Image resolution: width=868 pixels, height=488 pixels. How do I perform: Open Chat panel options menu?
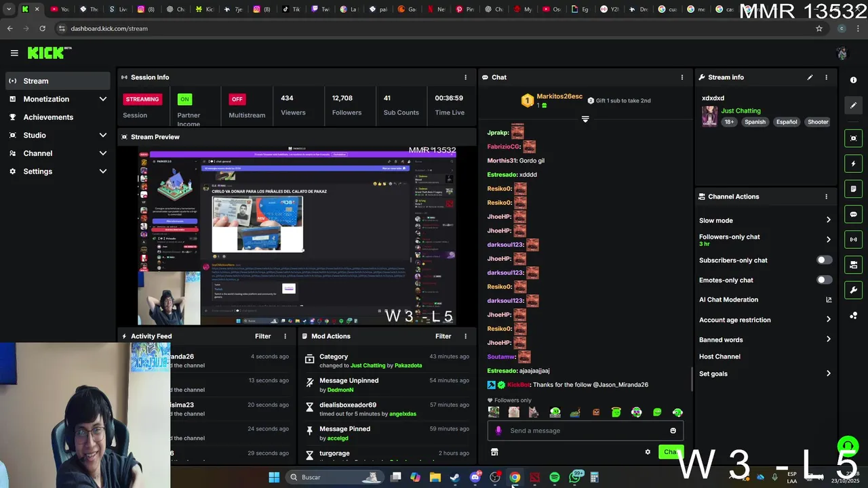coord(682,77)
